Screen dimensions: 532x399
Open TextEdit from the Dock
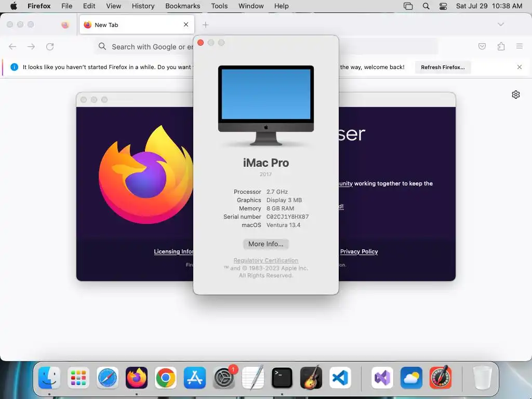point(253,378)
